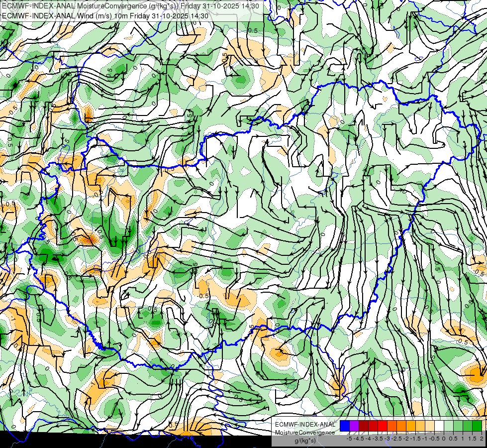Click the 'Wind (m/s) 10m' title line
Screen dimensions: 487x448
tap(105, 16)
